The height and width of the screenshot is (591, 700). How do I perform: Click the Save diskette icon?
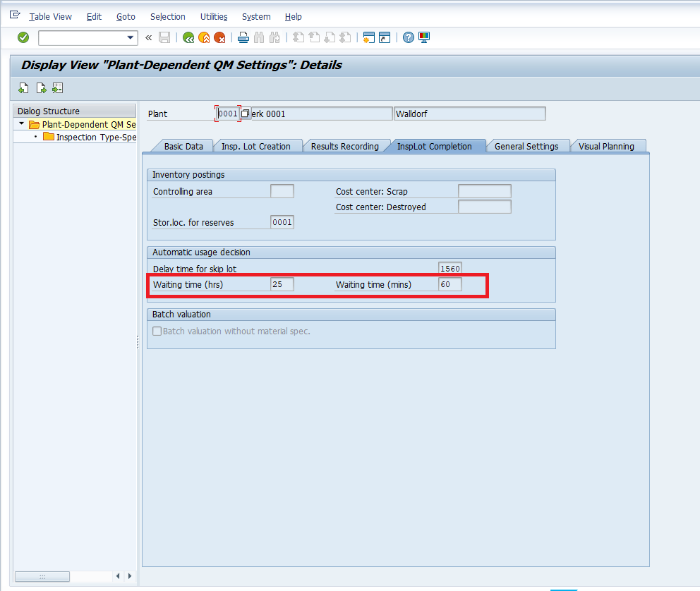coord(164,37)
